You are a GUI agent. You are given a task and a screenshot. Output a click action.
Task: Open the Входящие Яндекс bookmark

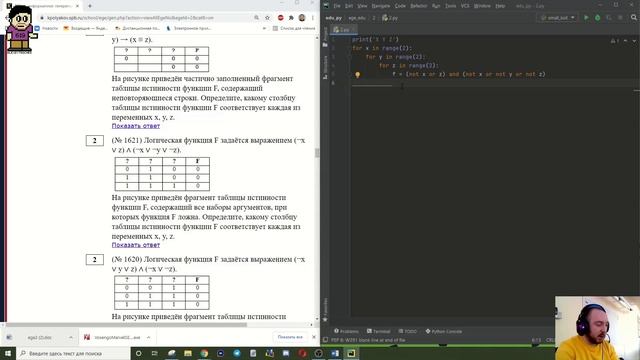coord(86,29)
